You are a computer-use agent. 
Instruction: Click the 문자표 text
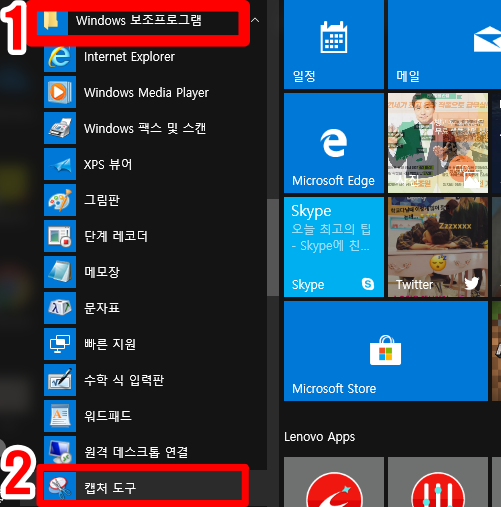click(102, 308)
